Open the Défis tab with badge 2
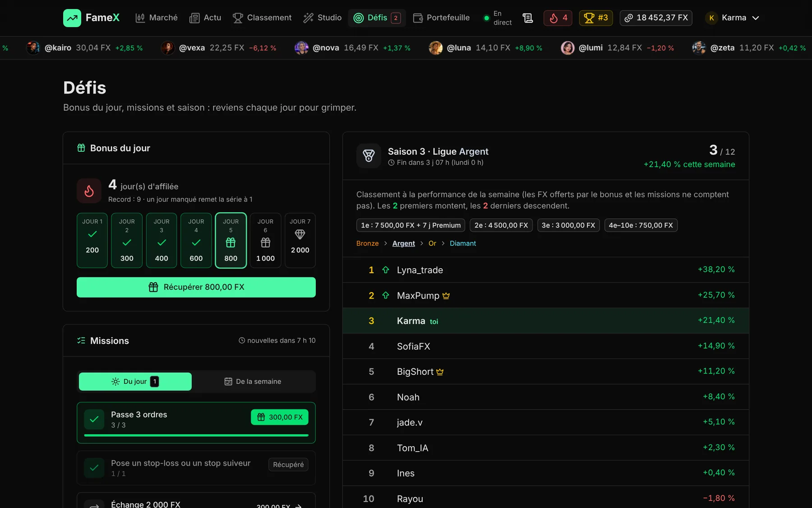The width and height of the screenshot is (812, 508). (x=377, y=18)
